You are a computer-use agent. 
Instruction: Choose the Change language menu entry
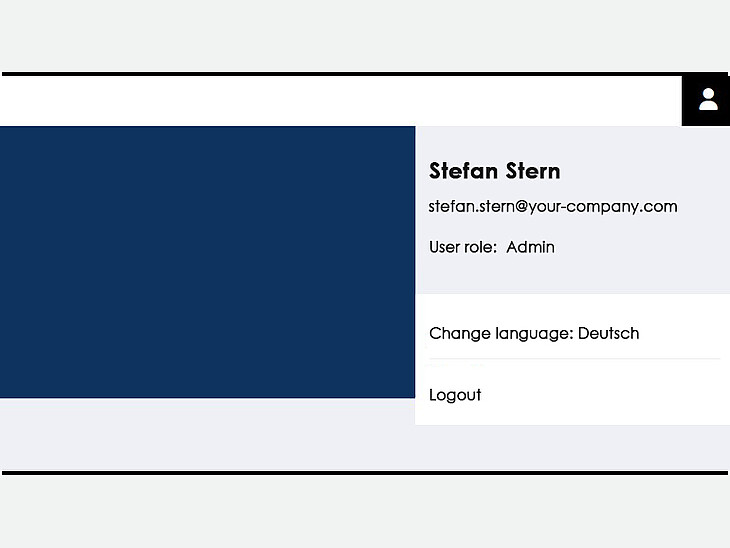pyautogui.click(x=572, y=333)
